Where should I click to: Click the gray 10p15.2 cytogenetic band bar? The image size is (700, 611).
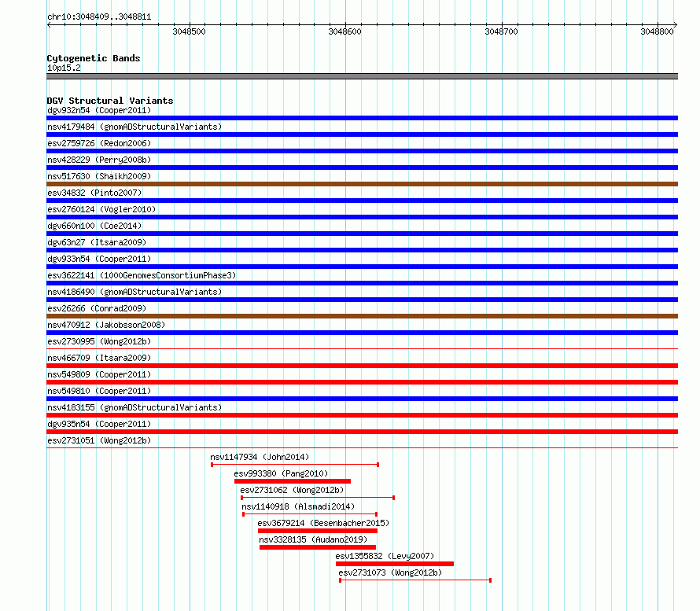(362, 76)
